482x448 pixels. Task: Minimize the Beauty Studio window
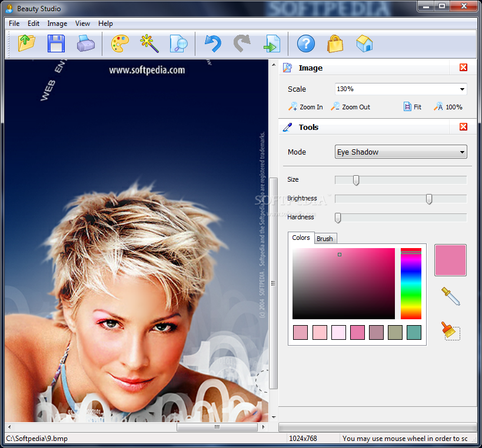click(426, 6)
